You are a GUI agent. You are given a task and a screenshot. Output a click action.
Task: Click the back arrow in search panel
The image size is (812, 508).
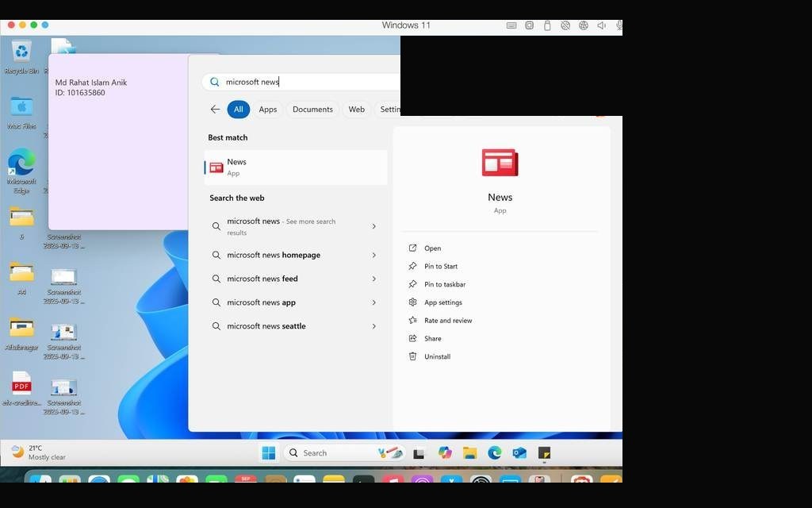click(x=215, y=109)
